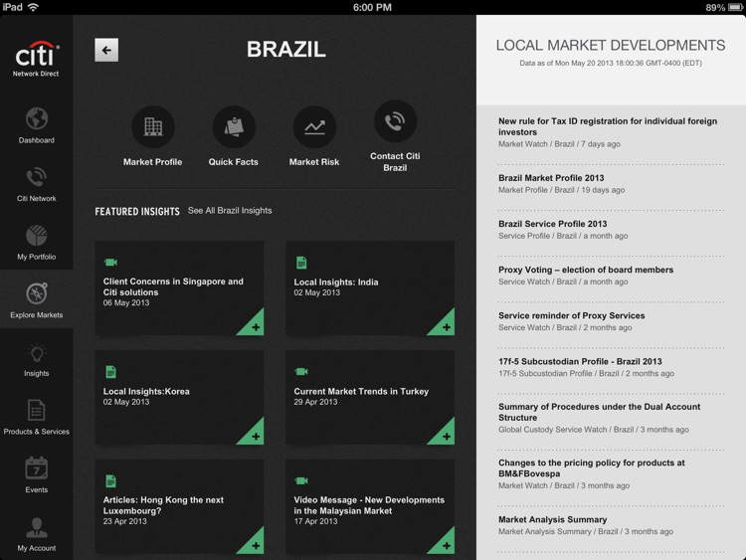746x560 pixels.
Task: Tap document icon on Local Insights: India
Action: click(301, 263)
